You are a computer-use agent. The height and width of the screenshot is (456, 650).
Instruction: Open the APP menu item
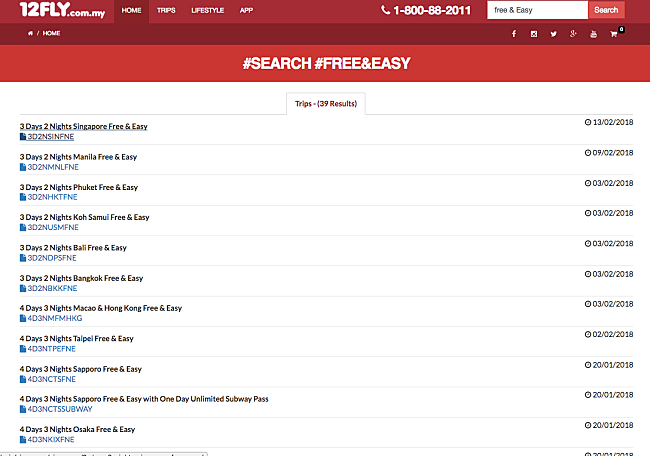[x=246, y=10]
